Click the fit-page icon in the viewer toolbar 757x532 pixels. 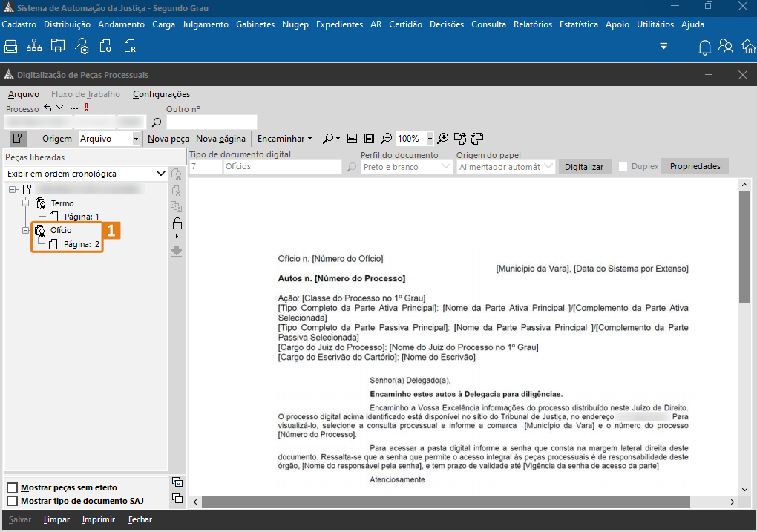tap(370, 139)
